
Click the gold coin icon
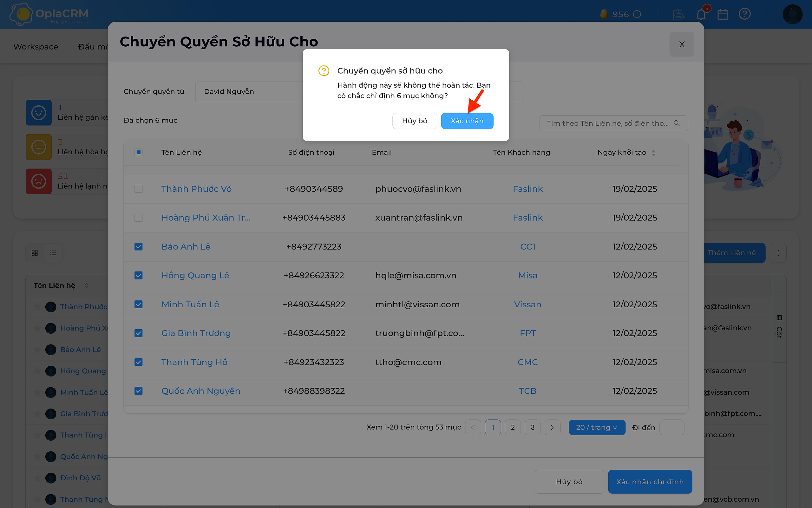(604, 14)
